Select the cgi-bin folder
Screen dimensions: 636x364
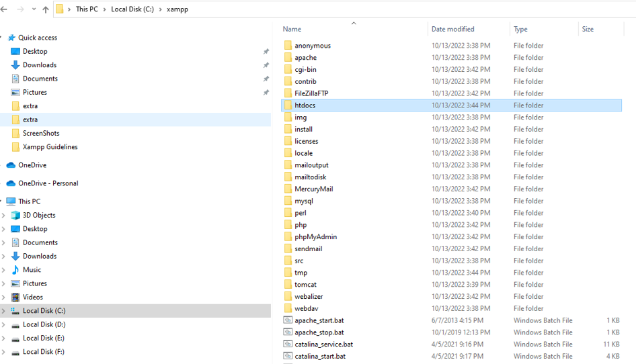point(305,70)
